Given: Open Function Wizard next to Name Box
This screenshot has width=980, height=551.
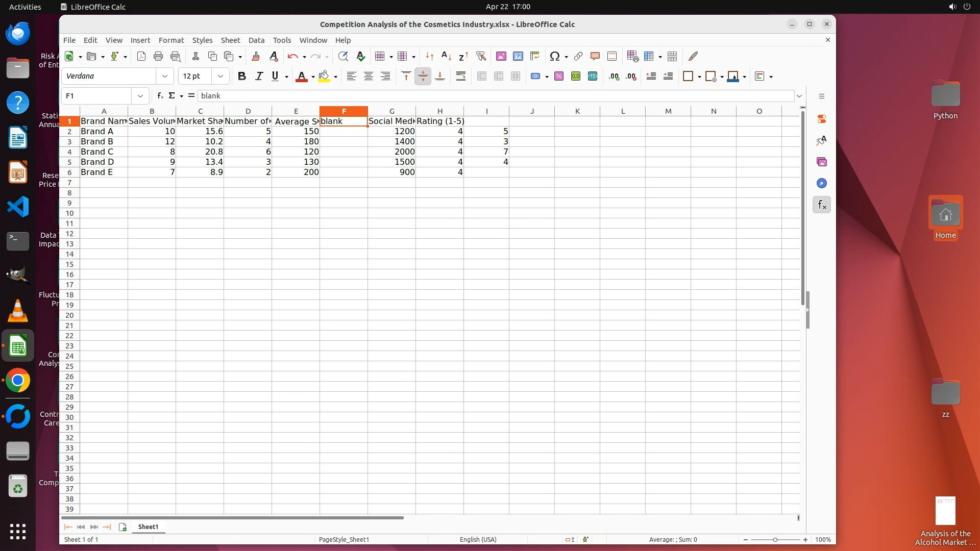Looking at the screenshot, I should tap(160, 95).
